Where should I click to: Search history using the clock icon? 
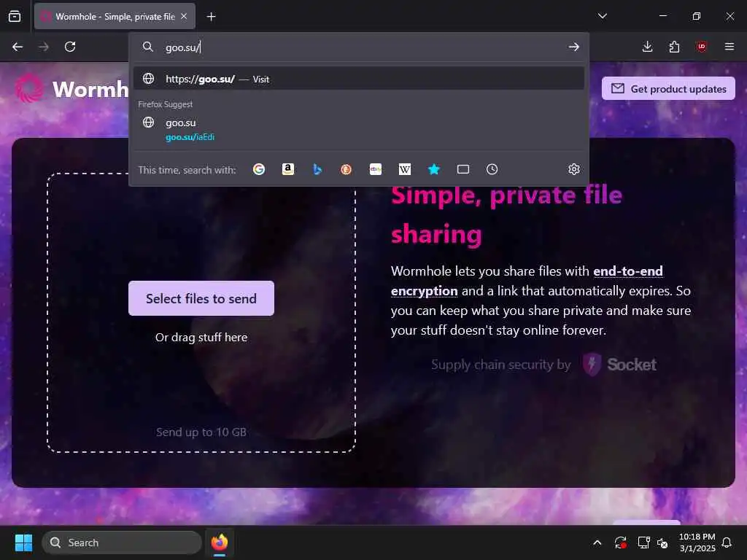(492, 169)
